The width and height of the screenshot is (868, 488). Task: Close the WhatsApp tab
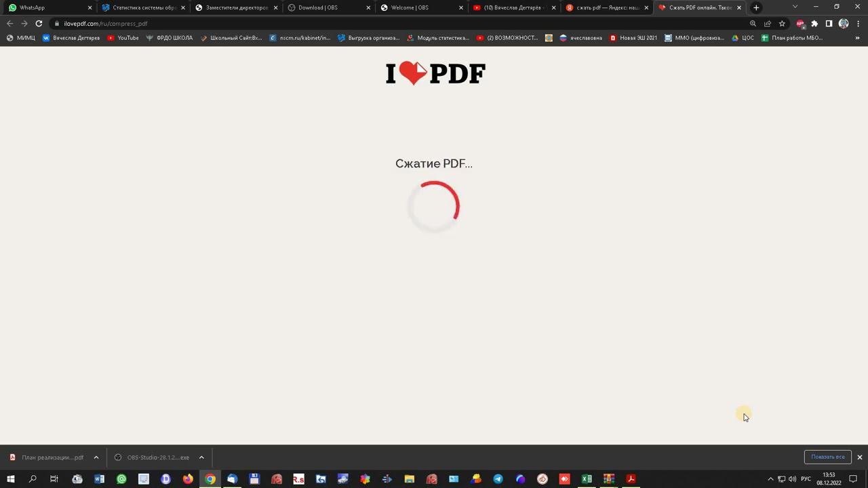90,7
